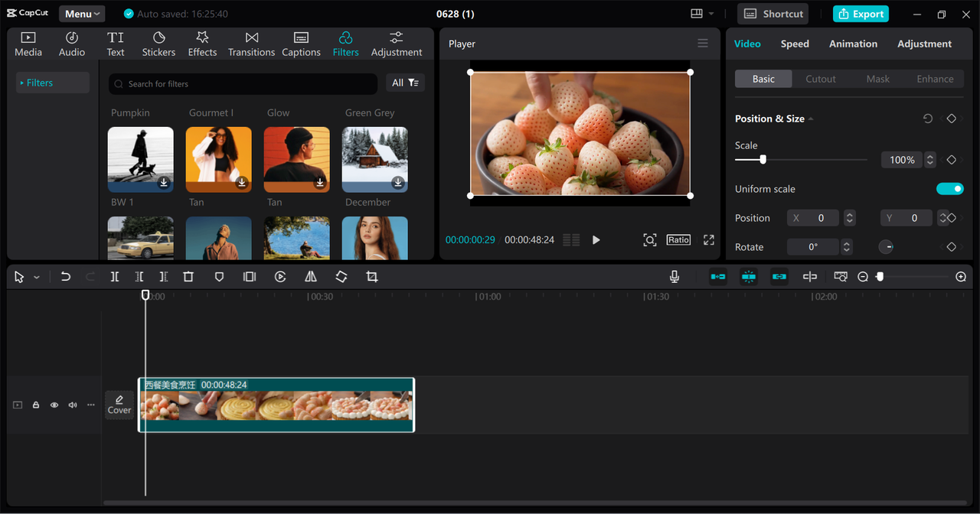980x514 pixels.
Task: Click the Ratio button in player
Action: (x=678, y=239)
